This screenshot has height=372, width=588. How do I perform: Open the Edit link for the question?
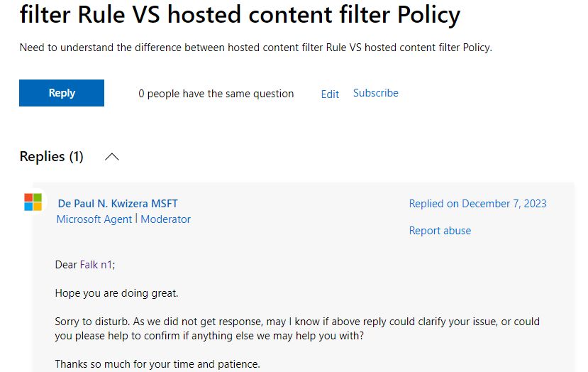[x=330, y=94]
